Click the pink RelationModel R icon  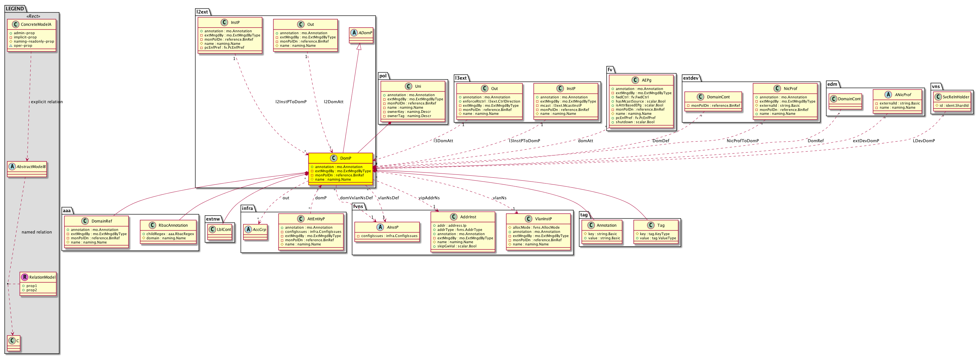25,277
